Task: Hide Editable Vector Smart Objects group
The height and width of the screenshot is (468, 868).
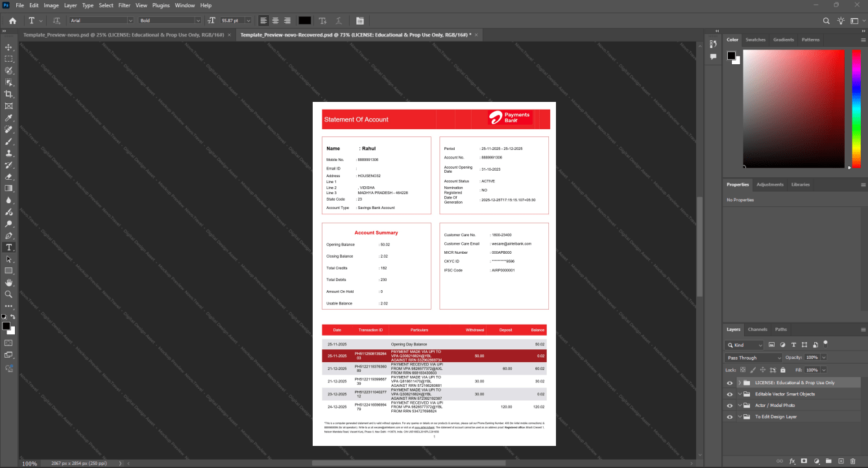Action: click(x=730, y=394)
